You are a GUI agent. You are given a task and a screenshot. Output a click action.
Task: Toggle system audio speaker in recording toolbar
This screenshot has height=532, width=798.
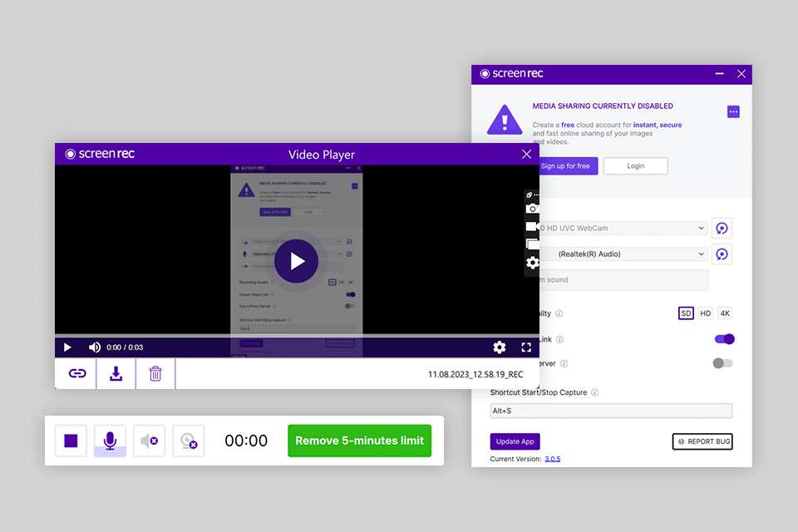pyautogui.click(x=149, y=441)
